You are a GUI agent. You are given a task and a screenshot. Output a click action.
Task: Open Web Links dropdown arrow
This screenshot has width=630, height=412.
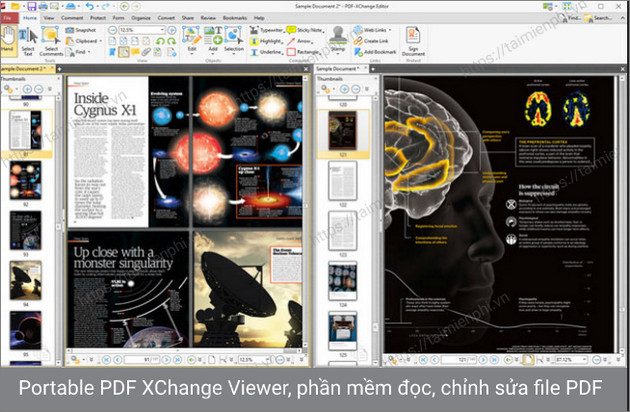click(390, 30)
